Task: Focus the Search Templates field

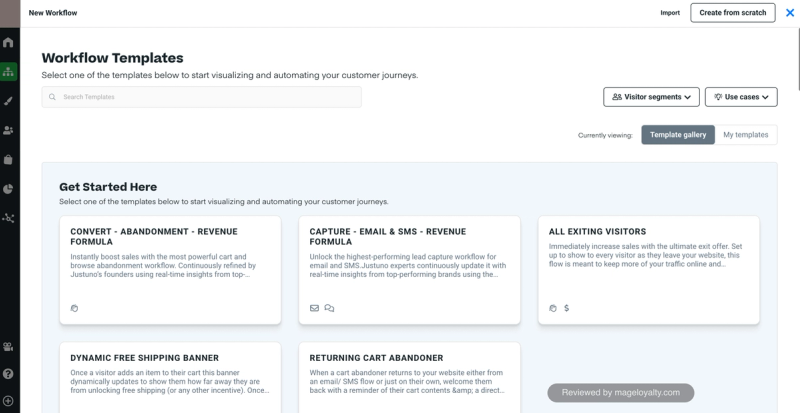Action: (202, 97)
